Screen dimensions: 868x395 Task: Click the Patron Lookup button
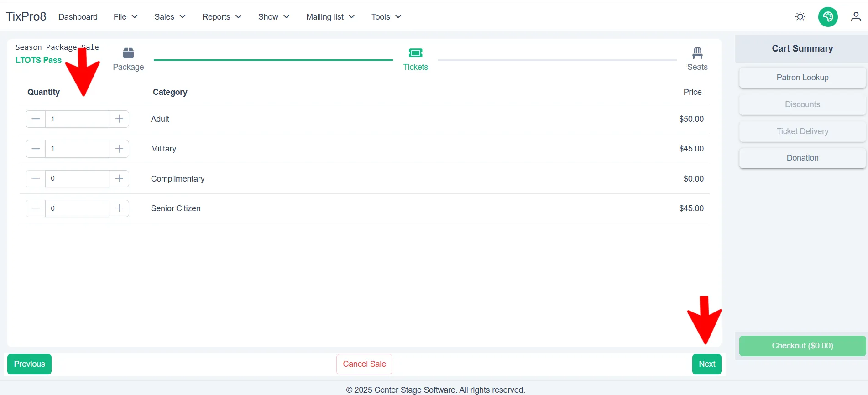pos(802,78)
